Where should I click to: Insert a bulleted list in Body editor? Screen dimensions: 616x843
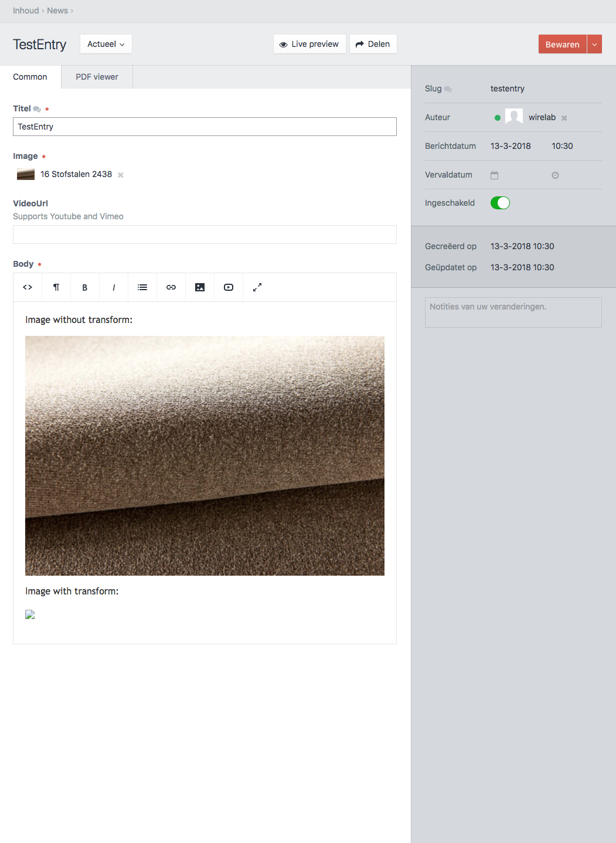pos(142,287)
